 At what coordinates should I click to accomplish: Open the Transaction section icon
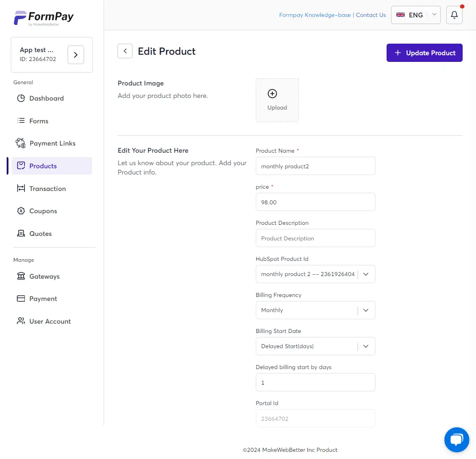pos(20,188)
